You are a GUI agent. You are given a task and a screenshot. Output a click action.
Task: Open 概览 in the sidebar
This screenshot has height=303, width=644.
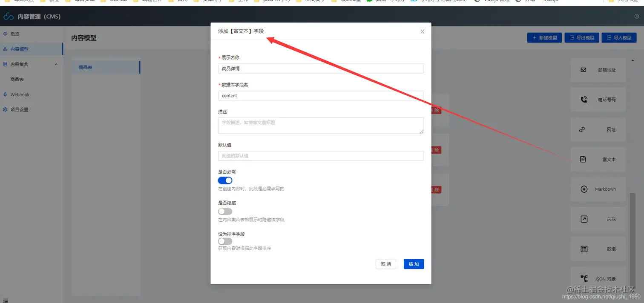point(32,34)
